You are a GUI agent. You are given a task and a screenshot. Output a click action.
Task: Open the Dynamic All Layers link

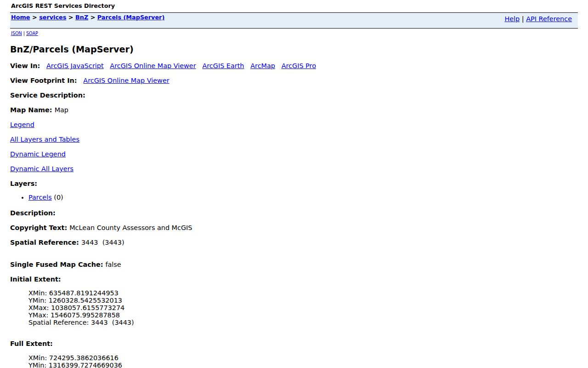pyautogui.click(x=42, y=169)
